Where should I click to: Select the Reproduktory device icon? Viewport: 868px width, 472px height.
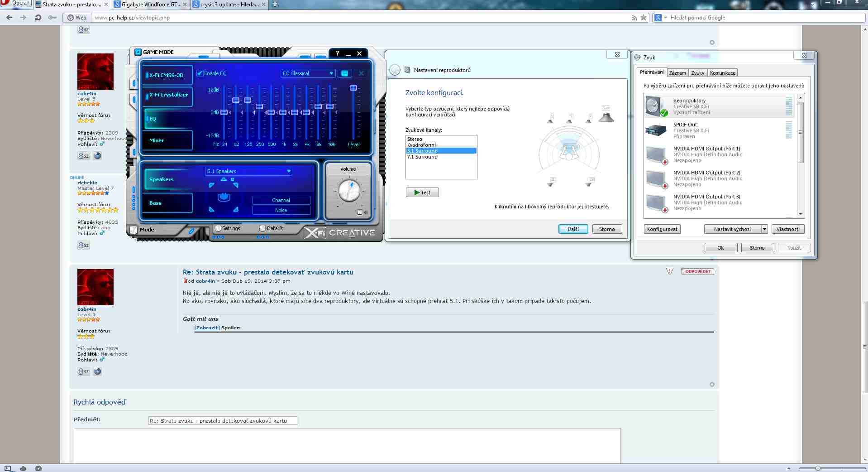656,106
